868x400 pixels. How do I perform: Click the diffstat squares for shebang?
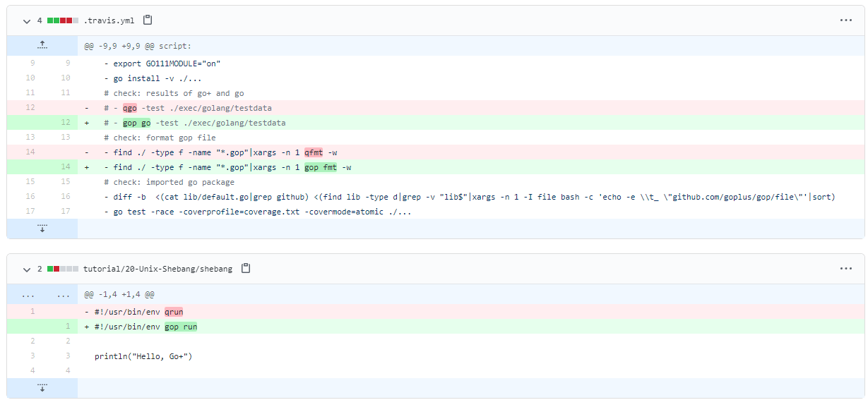(63, 269)
